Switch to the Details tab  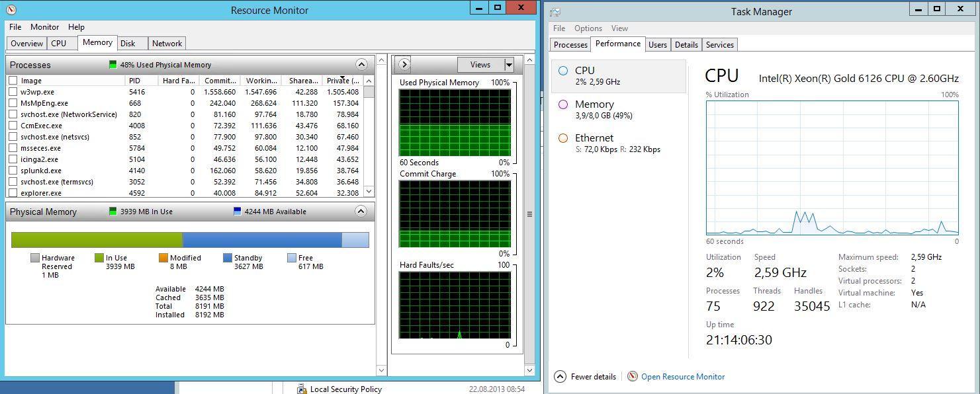pyautogui.click(x=686, y=45)
